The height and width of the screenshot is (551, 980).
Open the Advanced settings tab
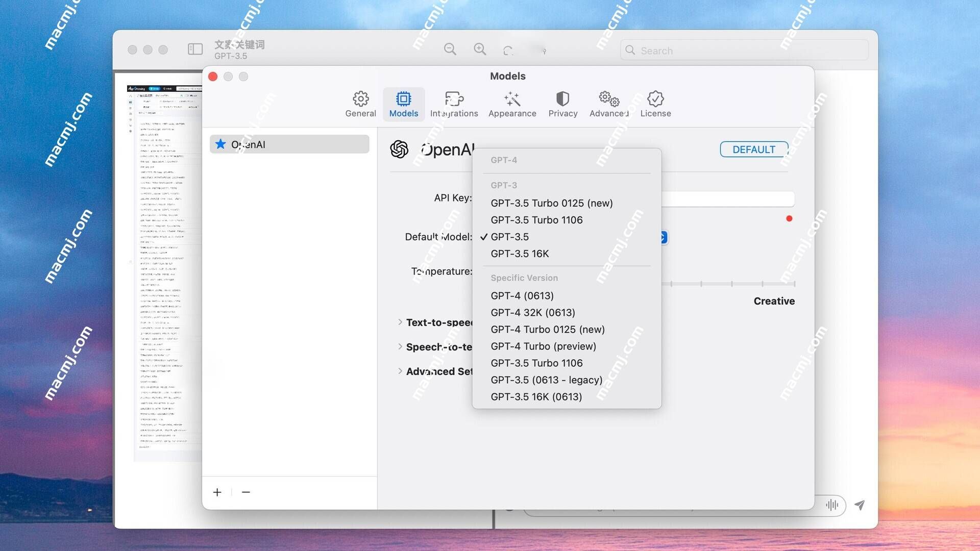(x=608, y=104)
